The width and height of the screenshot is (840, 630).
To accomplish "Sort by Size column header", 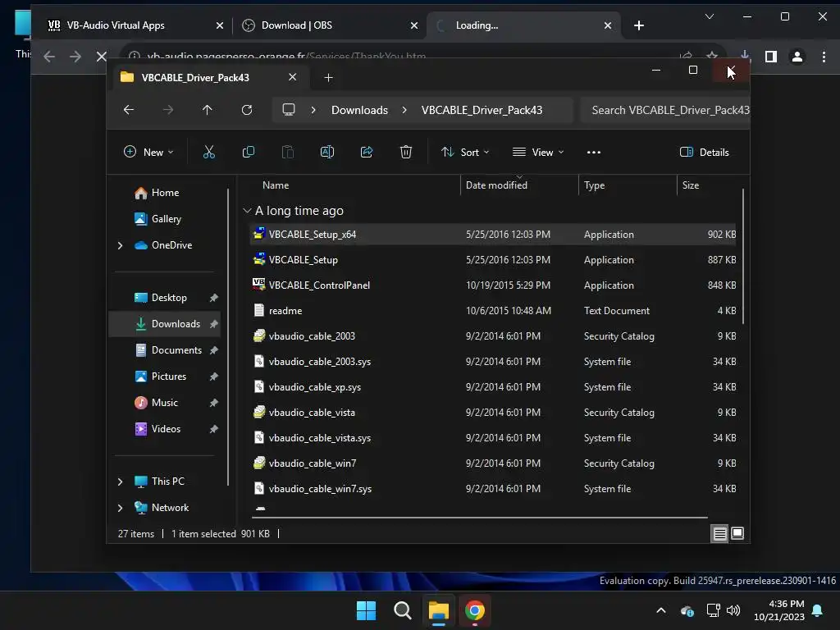I will point(708,185).
